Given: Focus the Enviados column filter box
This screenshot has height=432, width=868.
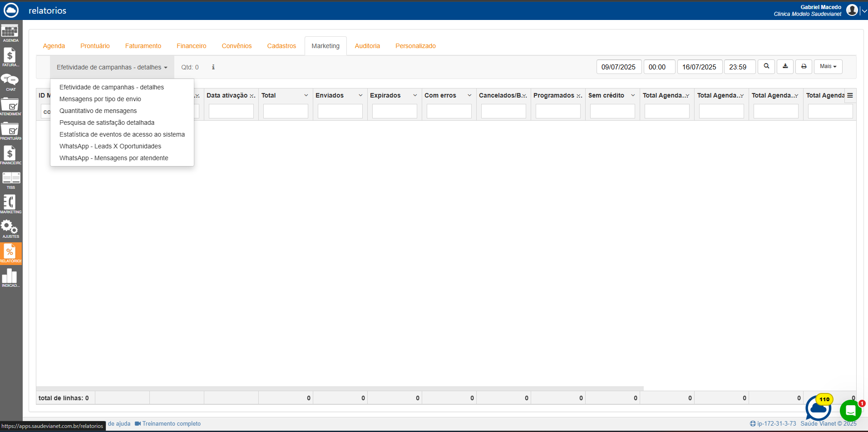Looking at the screenshot, I should click(x=340, y=111).
